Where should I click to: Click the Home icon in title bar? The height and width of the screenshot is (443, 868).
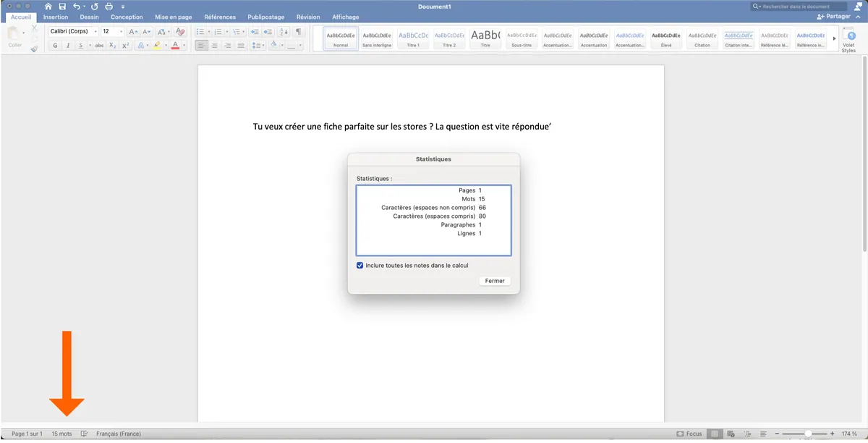[x=48, y=7]
